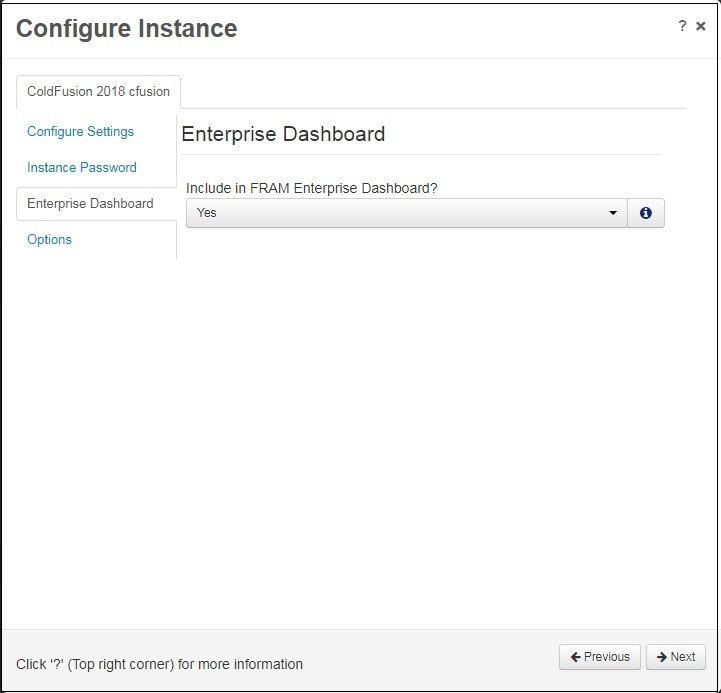Go to the Options section
Image resolution: width=721 pixels, height=693 pixels.
point(50,239)
